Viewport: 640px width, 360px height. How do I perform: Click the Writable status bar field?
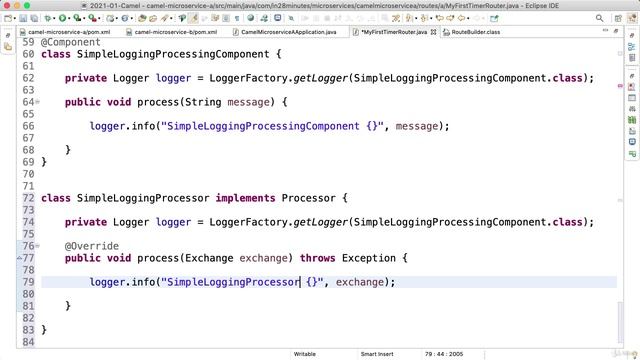click(304, 354)
